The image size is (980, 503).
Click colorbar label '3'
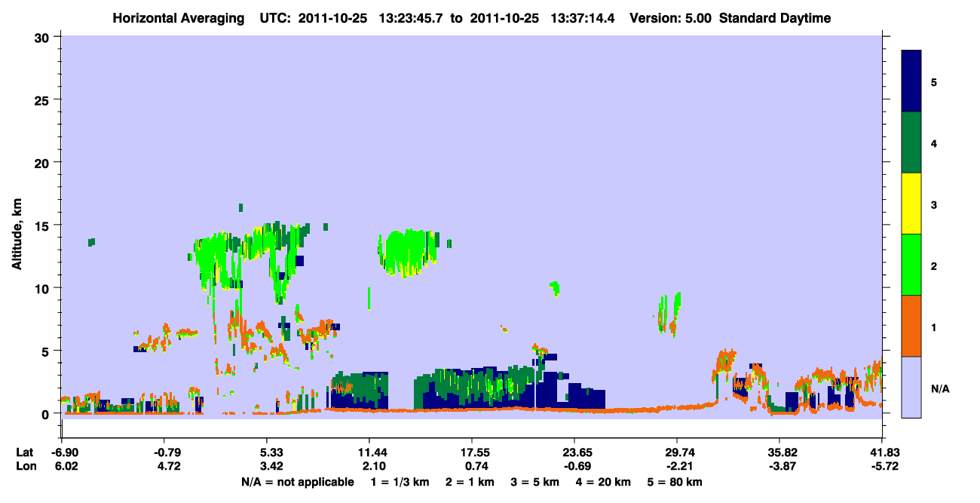tap(934, 204)
